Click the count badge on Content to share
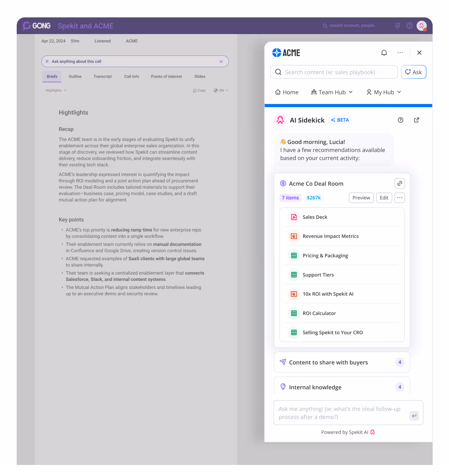This screenshot has height=476, width=449. pos(400,362)
